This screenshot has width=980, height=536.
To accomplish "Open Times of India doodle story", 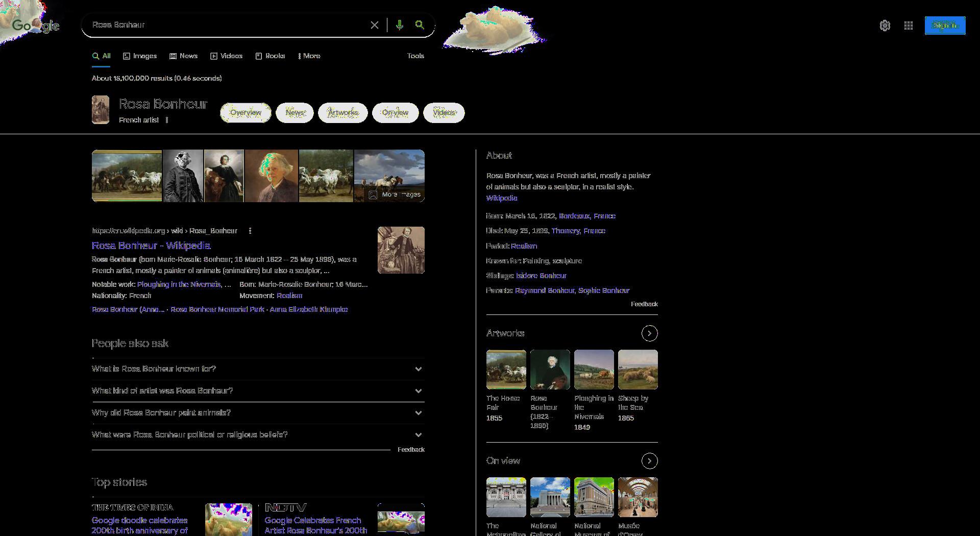I will (x=140, y=525).
